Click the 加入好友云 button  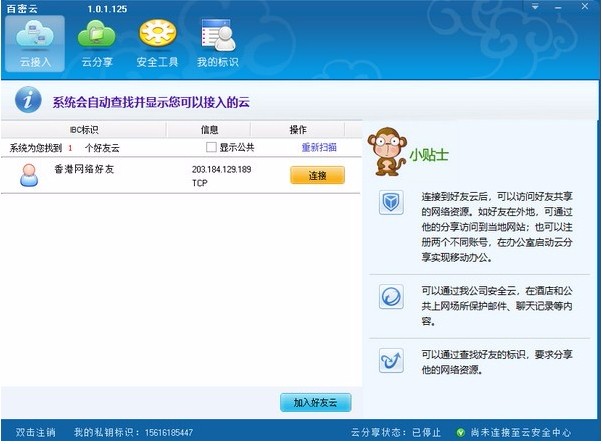pos(315,402)
